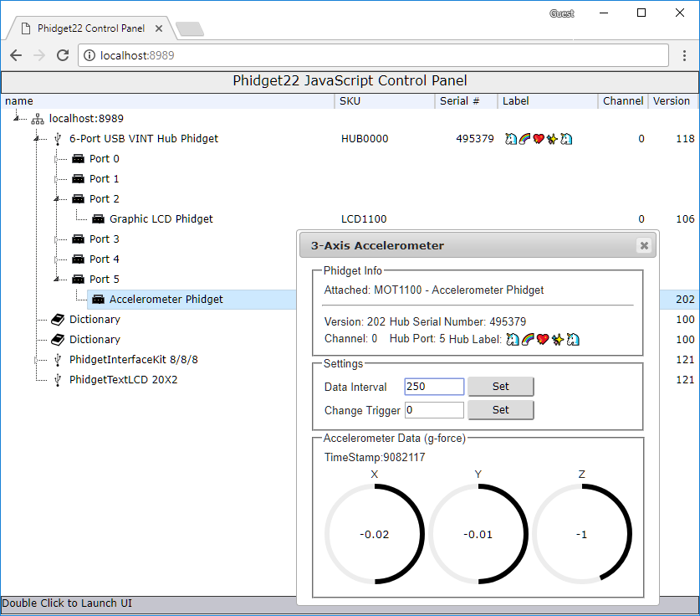The height and width of the screenshot is (616, 700).
Task: Click the Accelerometer Phidget device icon
Action: coord(98,300)
